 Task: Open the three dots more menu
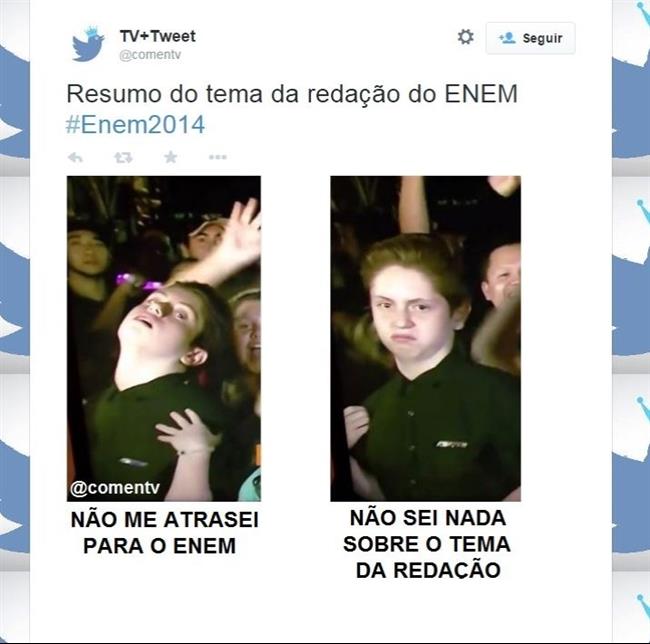point(218,157)
